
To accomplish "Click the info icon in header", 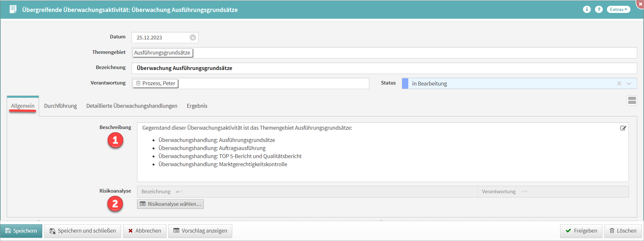I will tap(587, 9).
